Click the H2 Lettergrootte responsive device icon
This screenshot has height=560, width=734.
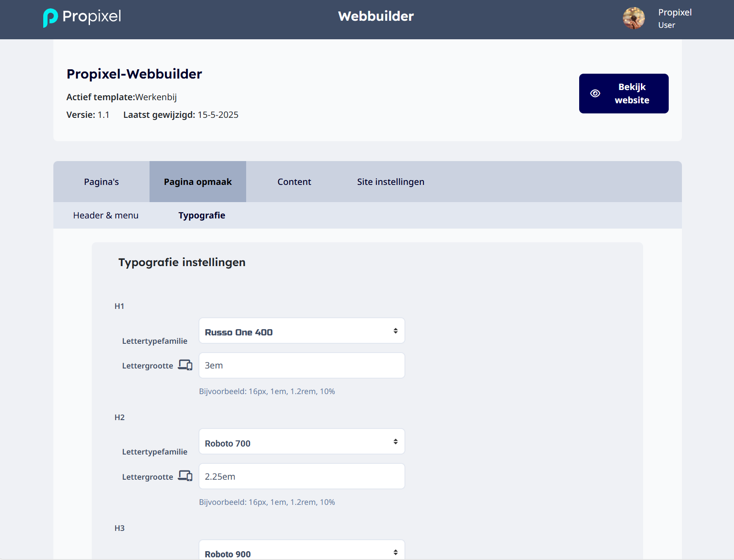tap(185, 476)
